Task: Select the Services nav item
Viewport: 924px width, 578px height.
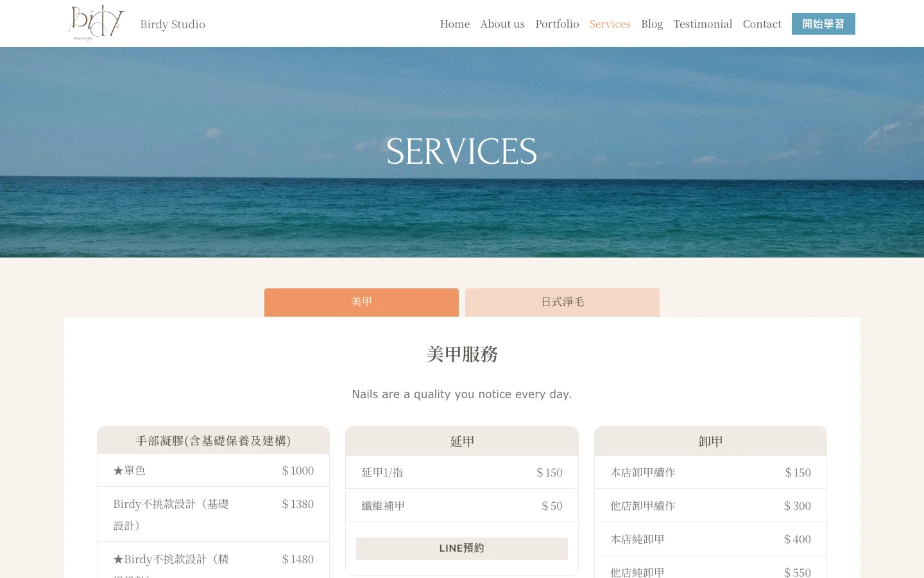Action: (x=610, y=24)
